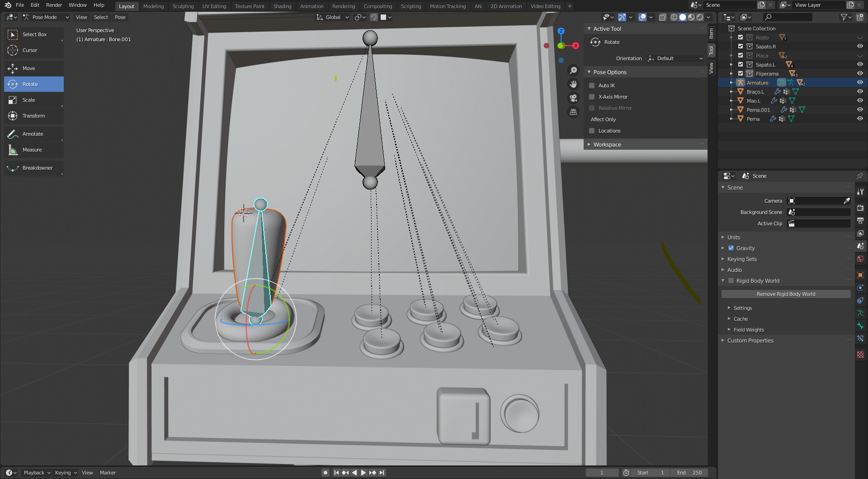This screenshot has height=479, width=868.
Task: Uncheck the Fliperama collection checkbox
Action: point(741,73)
